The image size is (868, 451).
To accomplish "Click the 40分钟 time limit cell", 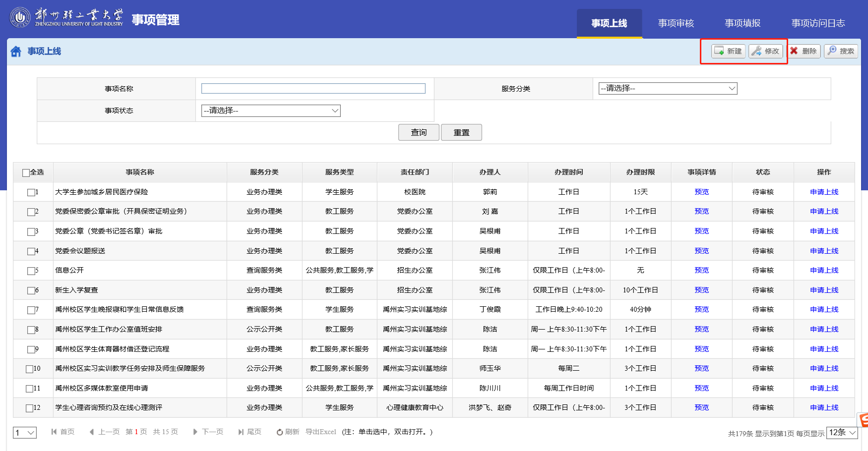I will pyautogui.click(x=641, y=309).
